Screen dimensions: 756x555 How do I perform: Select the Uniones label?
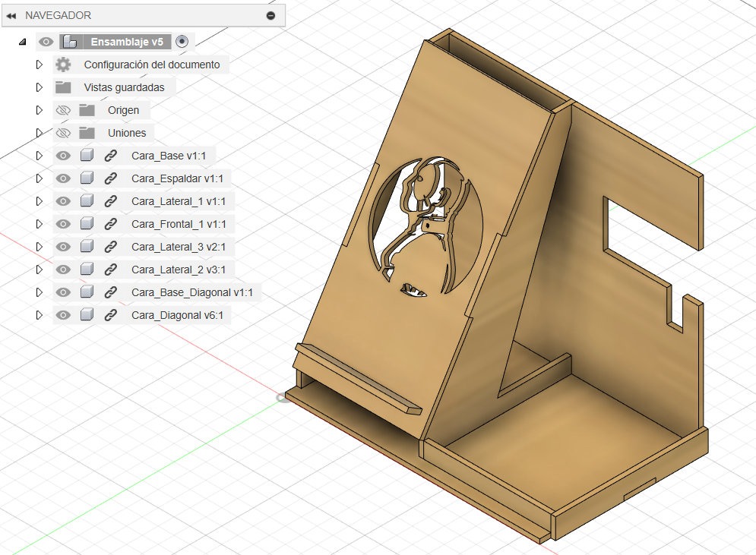[x=127, y=133]
